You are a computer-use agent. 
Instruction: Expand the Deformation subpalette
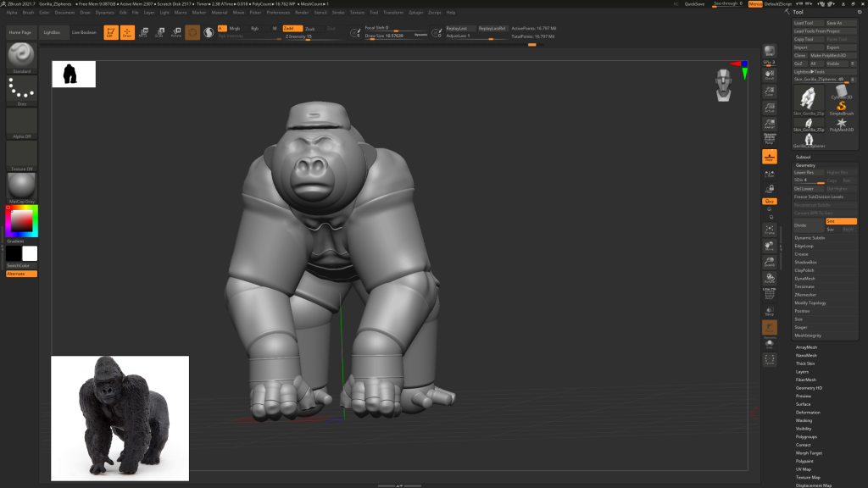[808, 412]
